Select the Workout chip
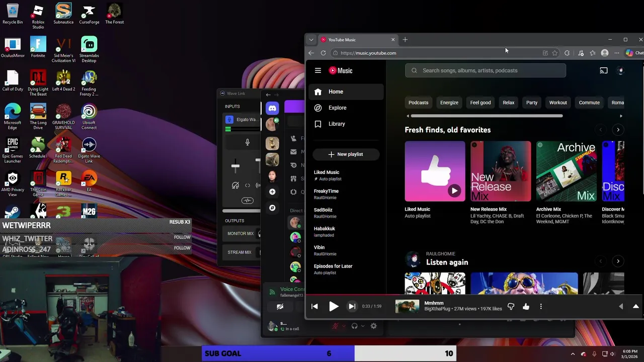This screenshot has width=644, height=362. point(558,103)
